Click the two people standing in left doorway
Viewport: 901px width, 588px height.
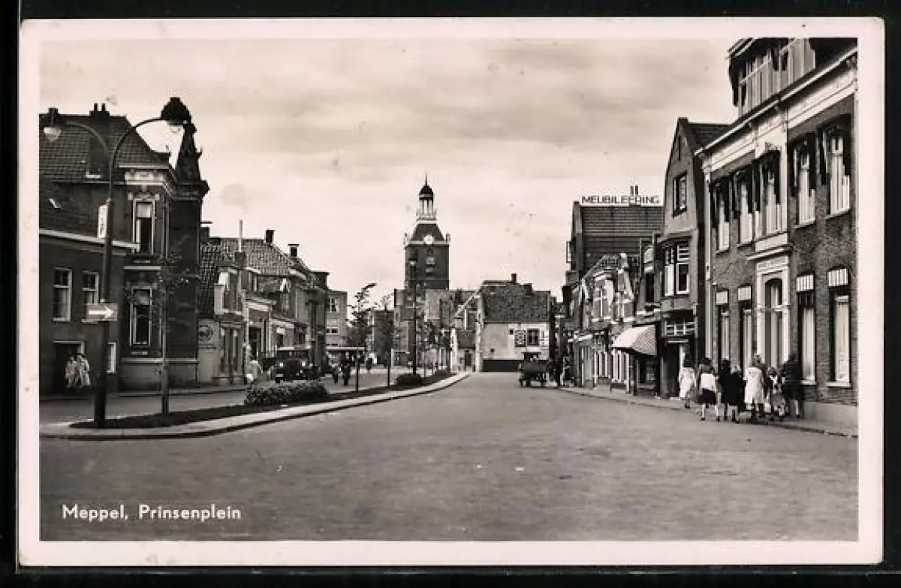pos(77,372)
